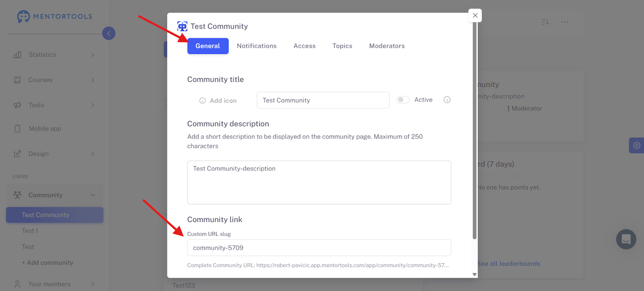Open the Test 1 community
This screenshot has height=291, width=644.
click(x=30, y=231)
